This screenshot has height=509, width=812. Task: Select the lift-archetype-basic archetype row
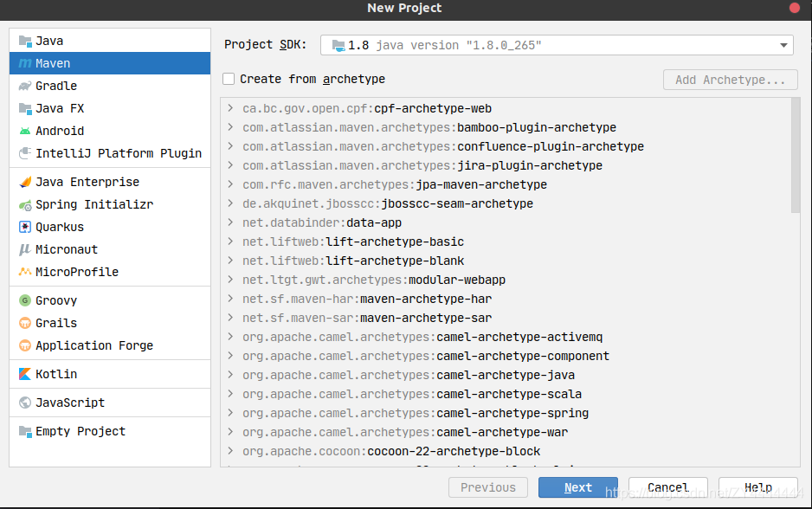395,242
